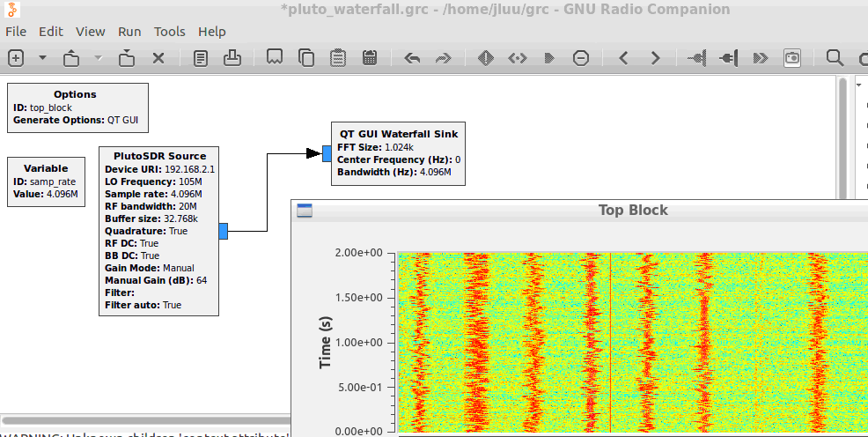Image resolution: width=868 pixels, height=437 pixels.
Task: View flow graph errors with the diamond icon
Action: (485, 57)
